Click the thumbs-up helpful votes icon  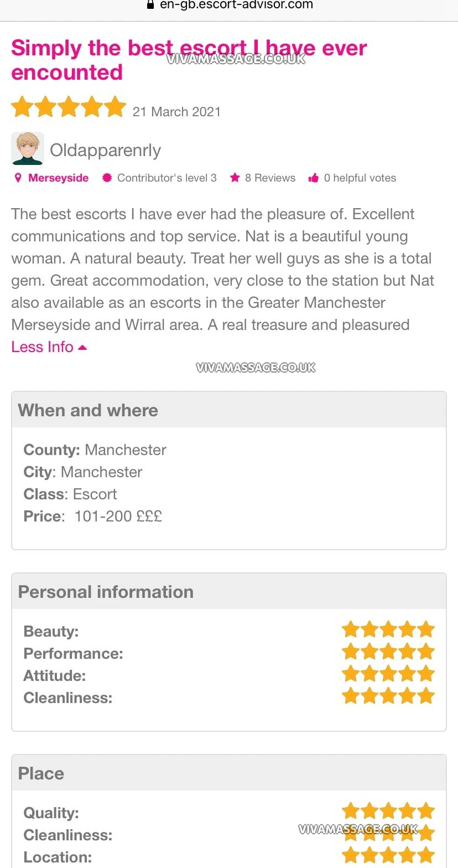pos(314,178)
